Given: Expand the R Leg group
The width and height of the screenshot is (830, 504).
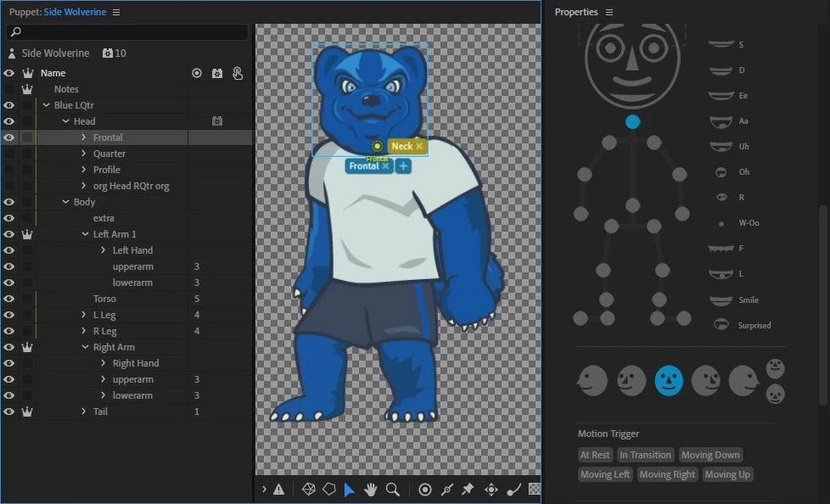Looking at the screenshot, I should (84, 331).
